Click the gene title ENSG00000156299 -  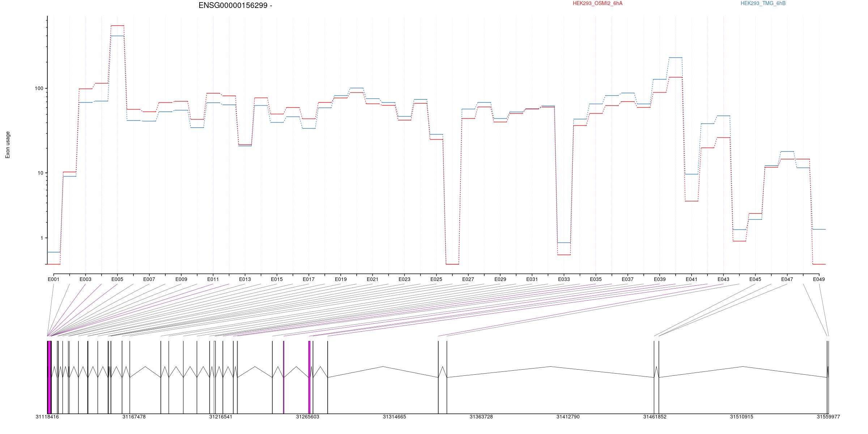[235, 5]
